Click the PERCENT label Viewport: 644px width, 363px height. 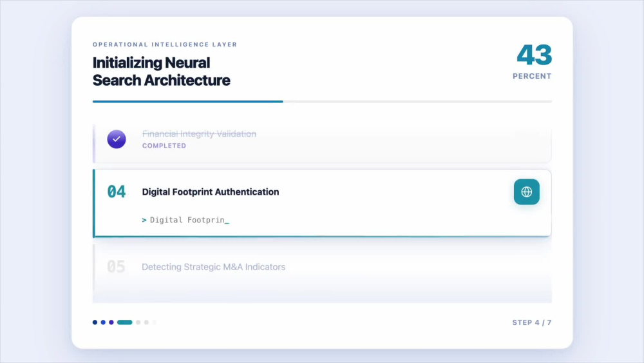point(532,76)
